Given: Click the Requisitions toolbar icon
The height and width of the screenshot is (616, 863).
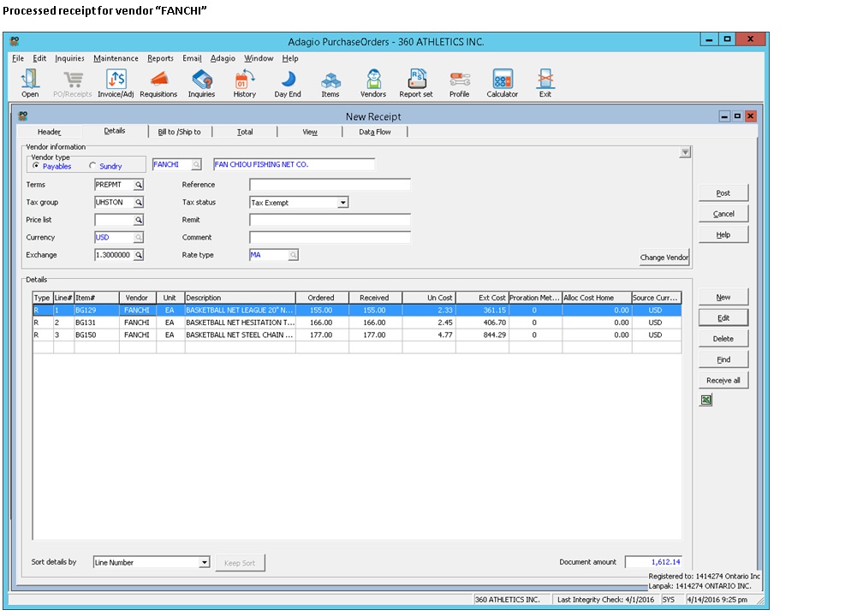Looking at the screenshot, I should tap(158, 80).
